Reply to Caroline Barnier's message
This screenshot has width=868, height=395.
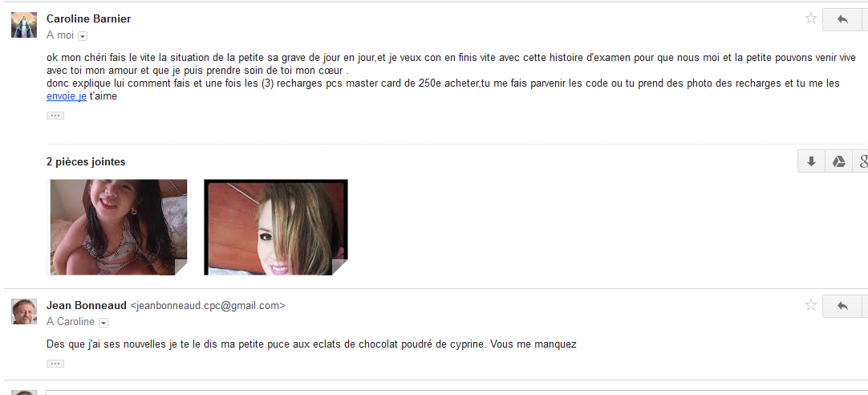tap(842, 19)
